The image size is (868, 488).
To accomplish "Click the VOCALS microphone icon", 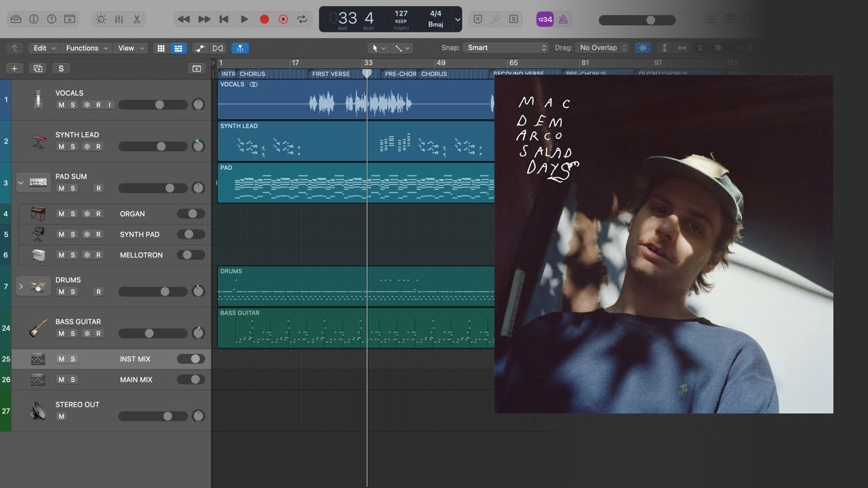I will tap(38, 100).
